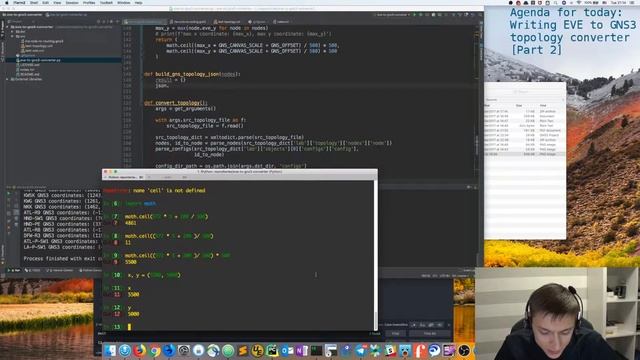Collapse the eve-to-gns3-converter project root
The height and width of the screenshot is (360, 640).
8,27
